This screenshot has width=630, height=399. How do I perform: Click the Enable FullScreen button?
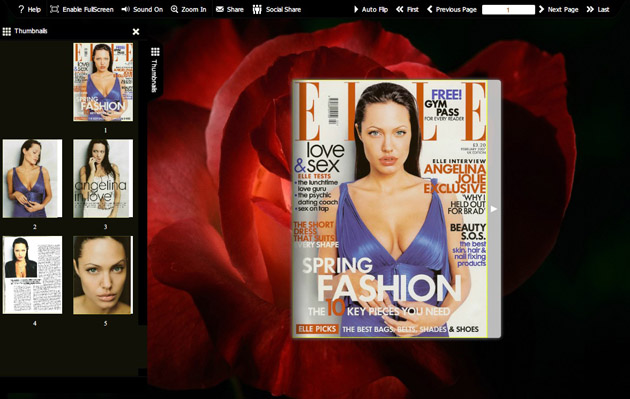point(82,9)
